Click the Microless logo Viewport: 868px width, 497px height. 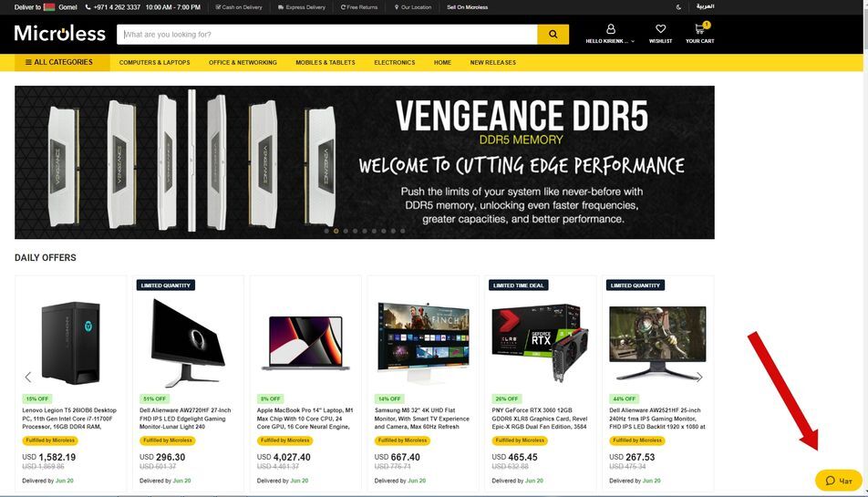pyautogui.click(x=60, y=34)
